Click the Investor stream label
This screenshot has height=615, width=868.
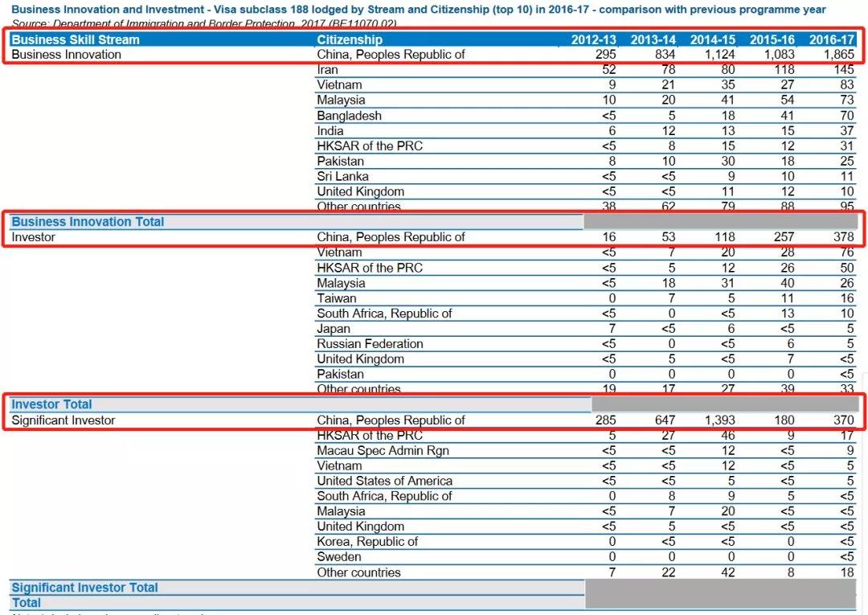click(x=33, y=237)
